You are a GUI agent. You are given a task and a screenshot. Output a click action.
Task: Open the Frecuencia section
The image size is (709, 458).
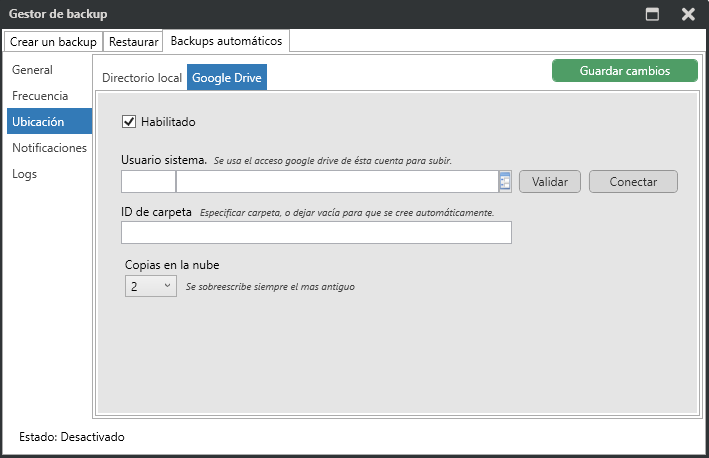[40, 96]
